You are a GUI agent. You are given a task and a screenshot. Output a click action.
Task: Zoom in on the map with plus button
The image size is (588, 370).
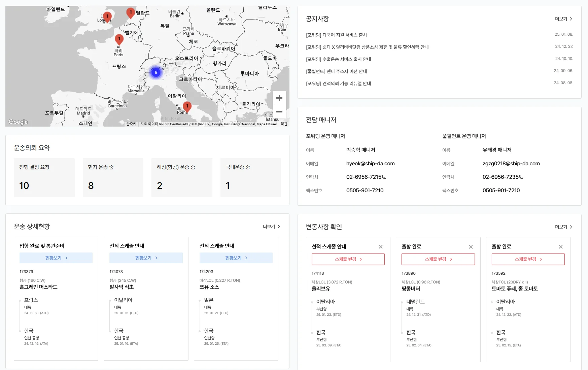279,98
